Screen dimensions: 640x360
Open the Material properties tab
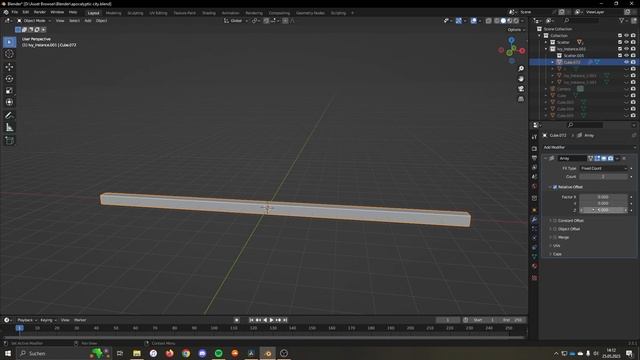(x=534, y=266)
